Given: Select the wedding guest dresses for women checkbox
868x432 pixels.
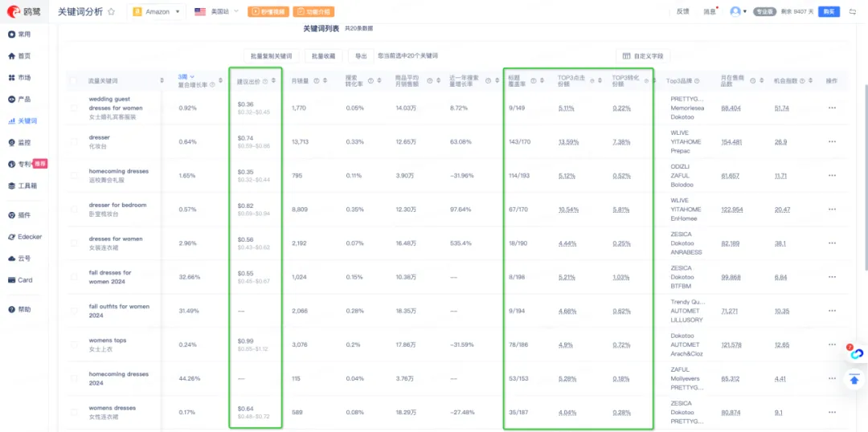Looking at the screenshot, I should click(x=74, y=108).
